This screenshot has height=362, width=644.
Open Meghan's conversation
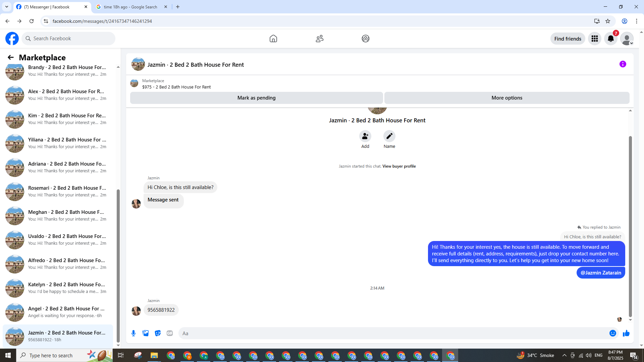pyautogui.click(x=58, y=216)
